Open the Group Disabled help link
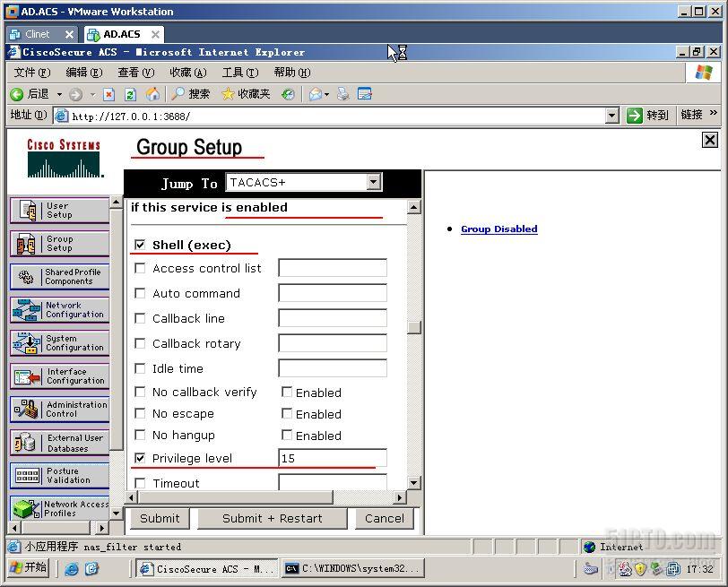Viewport: 728px width, 587px height. click(499, 229)
